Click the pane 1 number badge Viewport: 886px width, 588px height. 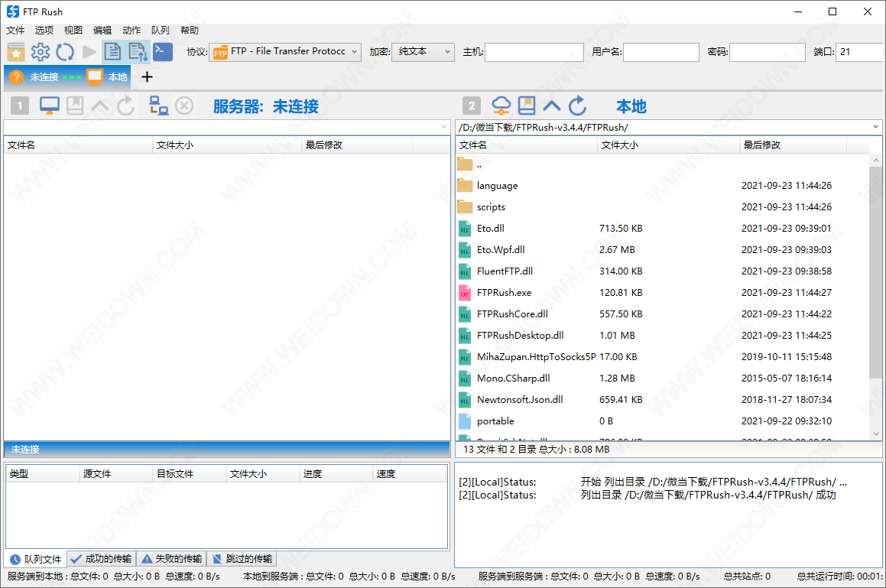coord(20,106)
